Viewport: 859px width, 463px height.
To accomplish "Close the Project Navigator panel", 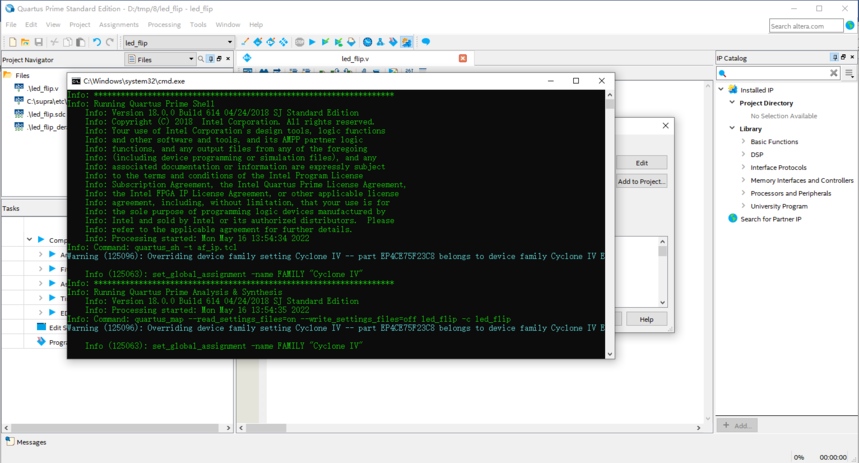I will click(x=228, y=59).
